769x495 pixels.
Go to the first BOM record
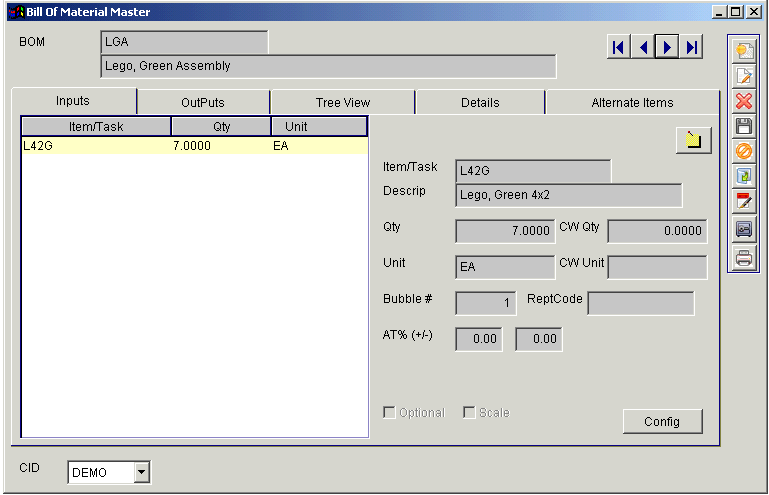click(x=619, y=47)
